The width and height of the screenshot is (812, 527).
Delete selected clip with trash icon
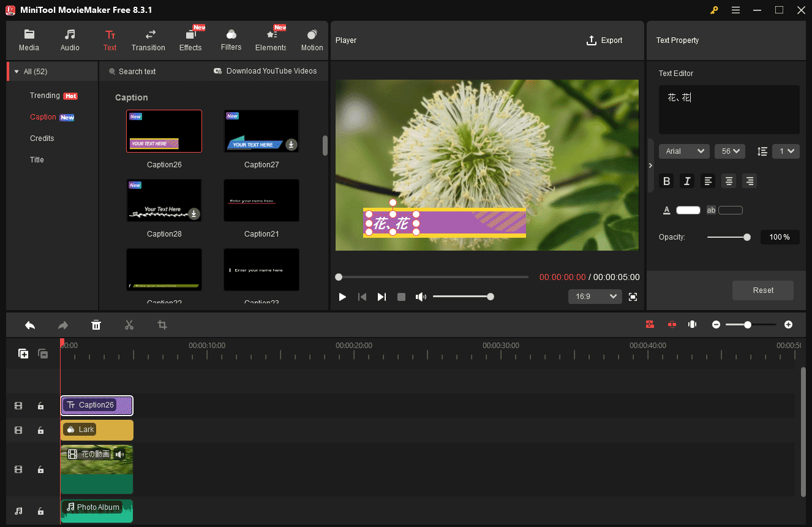(96, 325)
